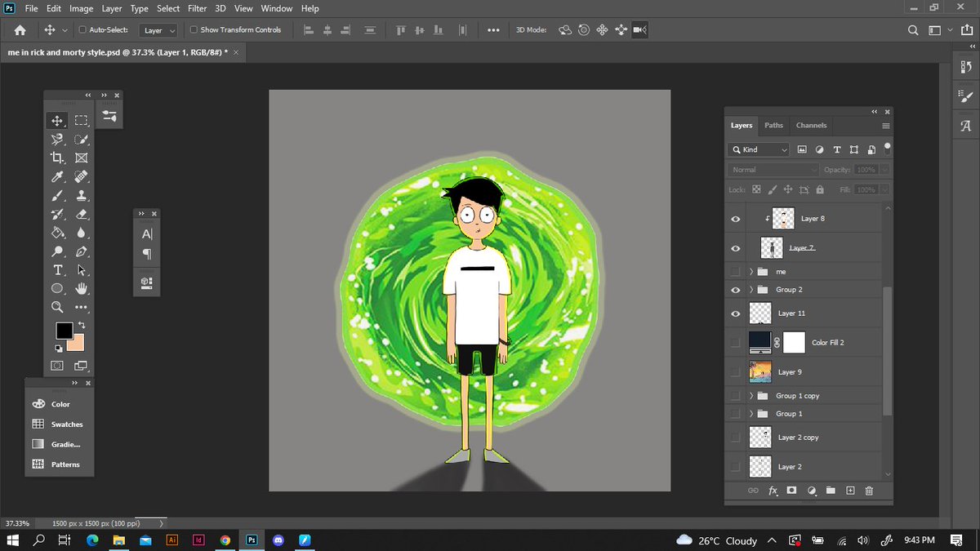The width and height of the screenshot is (980, 551).
Task: Select the Blur tool
Action: (x=81, y=233)
